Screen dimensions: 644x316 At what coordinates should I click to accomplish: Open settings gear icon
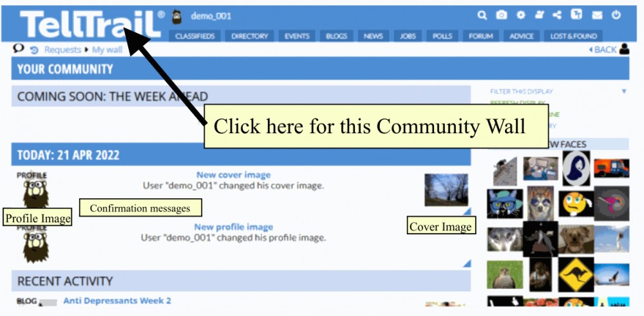521,15
